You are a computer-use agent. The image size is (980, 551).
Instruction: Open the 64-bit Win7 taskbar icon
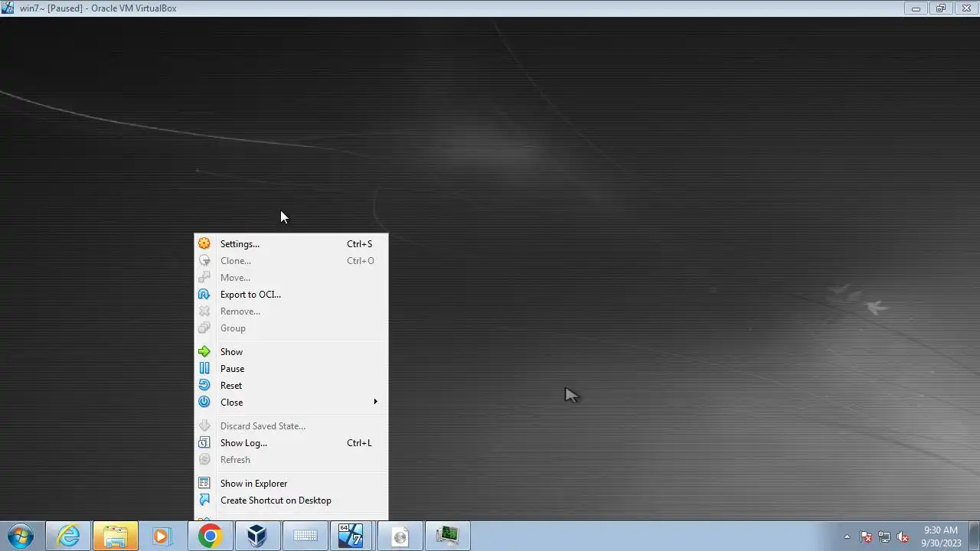tap(351, 536)
